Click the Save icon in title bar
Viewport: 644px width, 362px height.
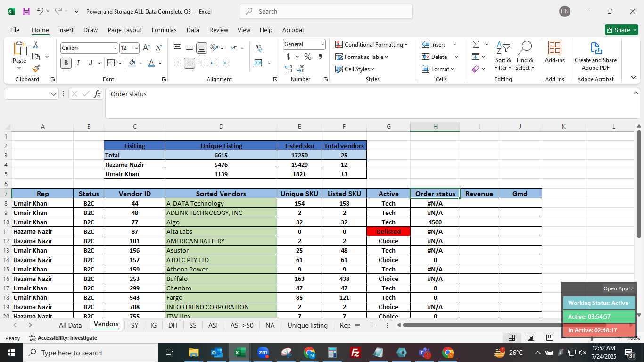26,11
